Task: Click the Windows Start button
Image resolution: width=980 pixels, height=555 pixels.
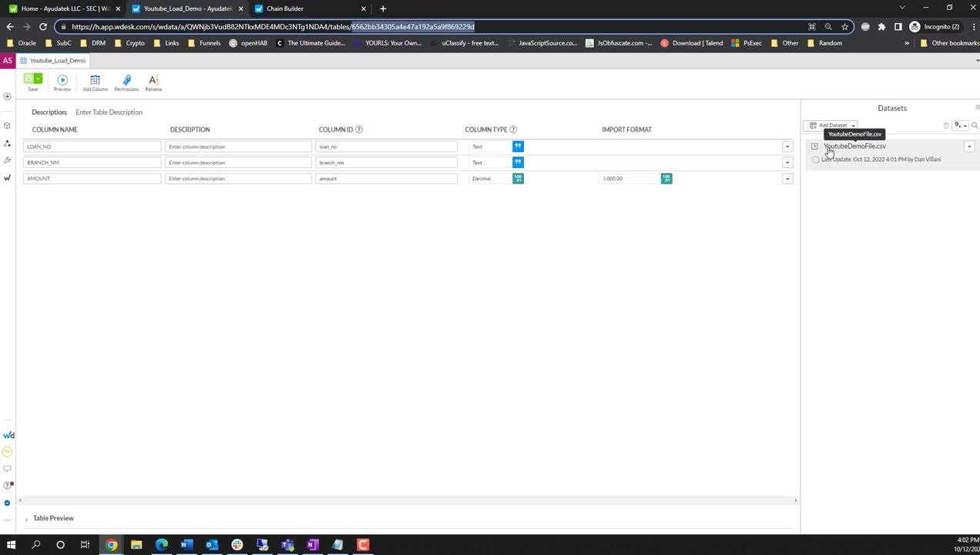Action: tap(11, 545)
